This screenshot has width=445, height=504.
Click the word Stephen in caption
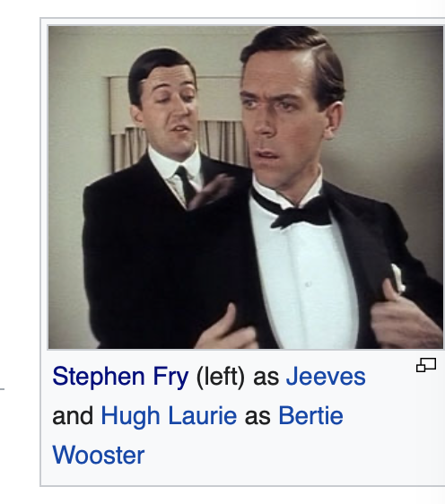point(99,377)
